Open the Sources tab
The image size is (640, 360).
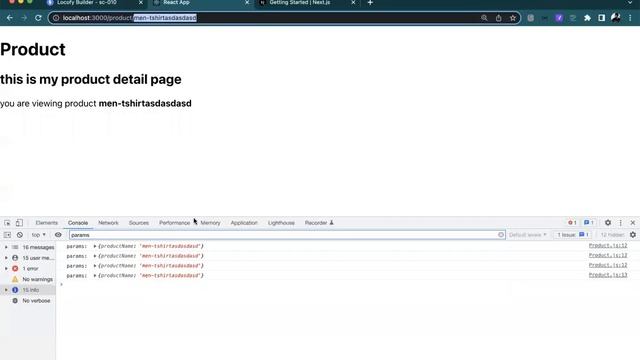click(139, 223)
